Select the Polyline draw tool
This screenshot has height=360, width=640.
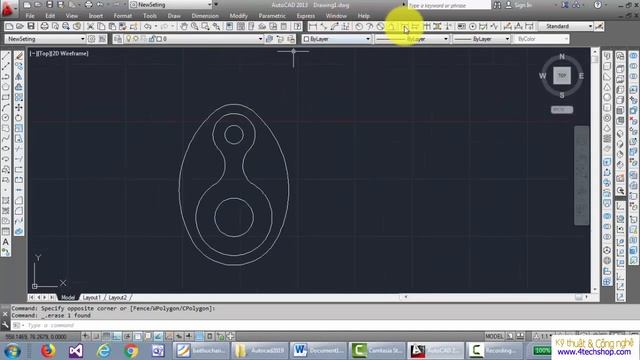[x=6, y=76]
